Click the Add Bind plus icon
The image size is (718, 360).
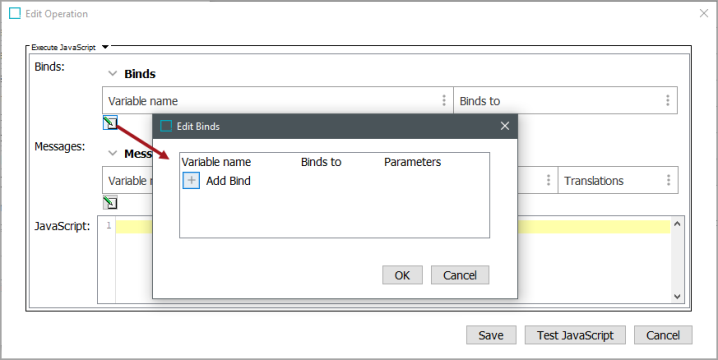(191, 180)
